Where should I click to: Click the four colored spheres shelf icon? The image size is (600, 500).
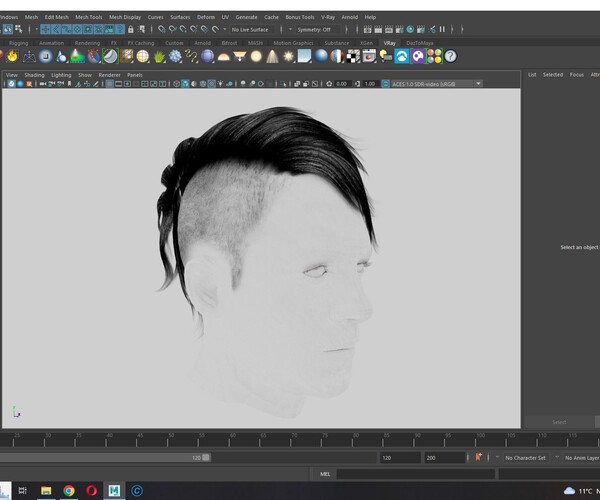[x=434, y=56]
